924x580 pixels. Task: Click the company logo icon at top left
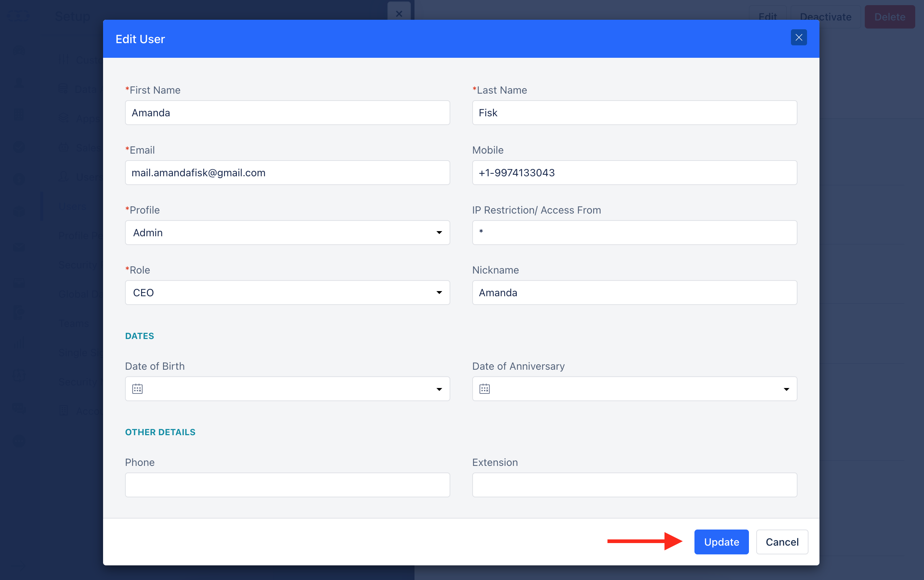coord(18,16)
